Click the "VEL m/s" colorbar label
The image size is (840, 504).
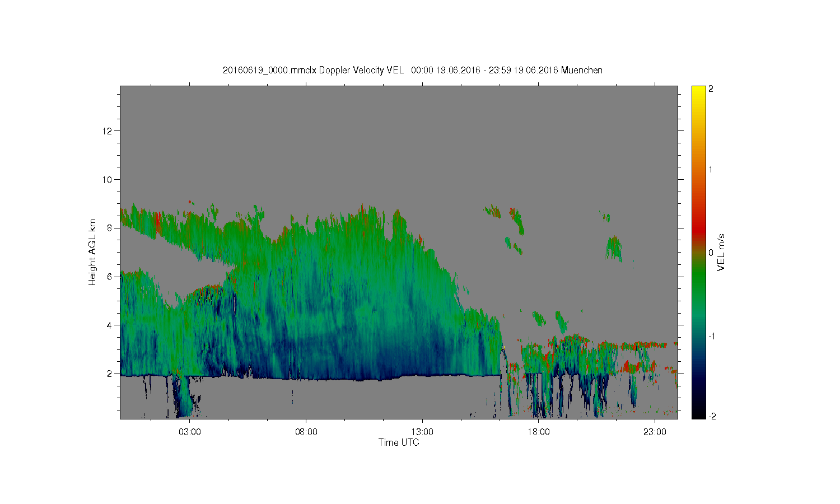click(721, 252)
